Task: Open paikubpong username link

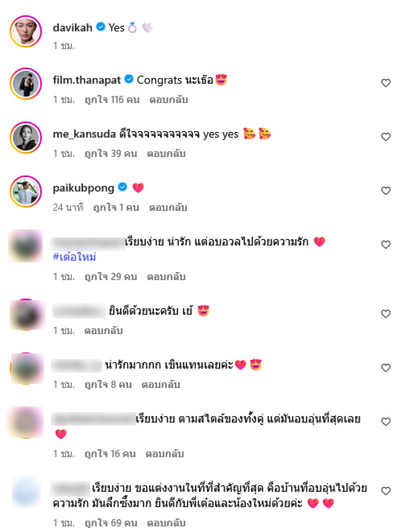Action: (83, 188)
